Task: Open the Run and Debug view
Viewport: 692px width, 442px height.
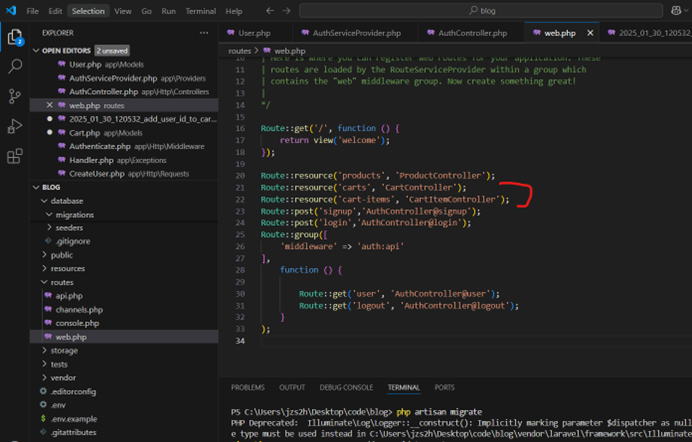Action: [x=15, y=126]
